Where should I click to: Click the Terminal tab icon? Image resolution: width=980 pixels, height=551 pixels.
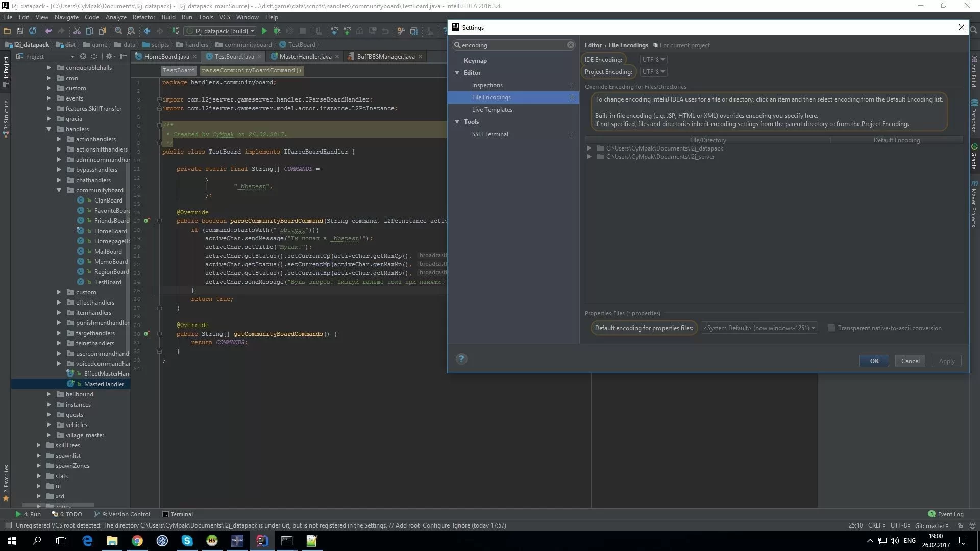(165, 514)
